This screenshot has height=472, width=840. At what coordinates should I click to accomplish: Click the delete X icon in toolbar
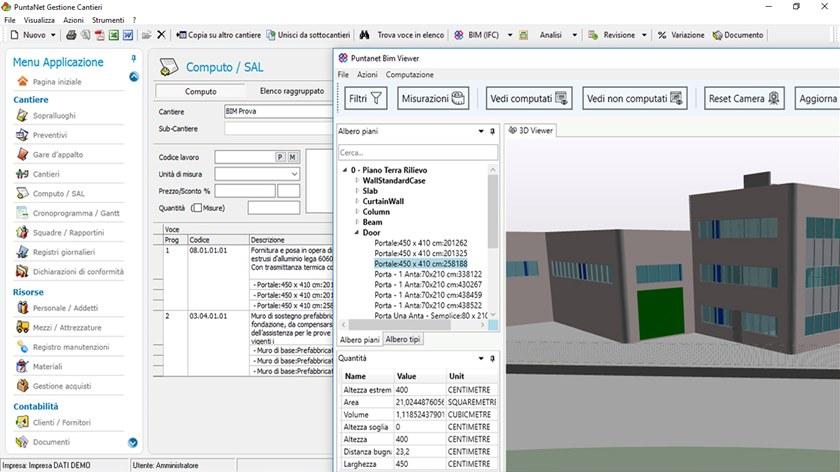coord(162,35)
